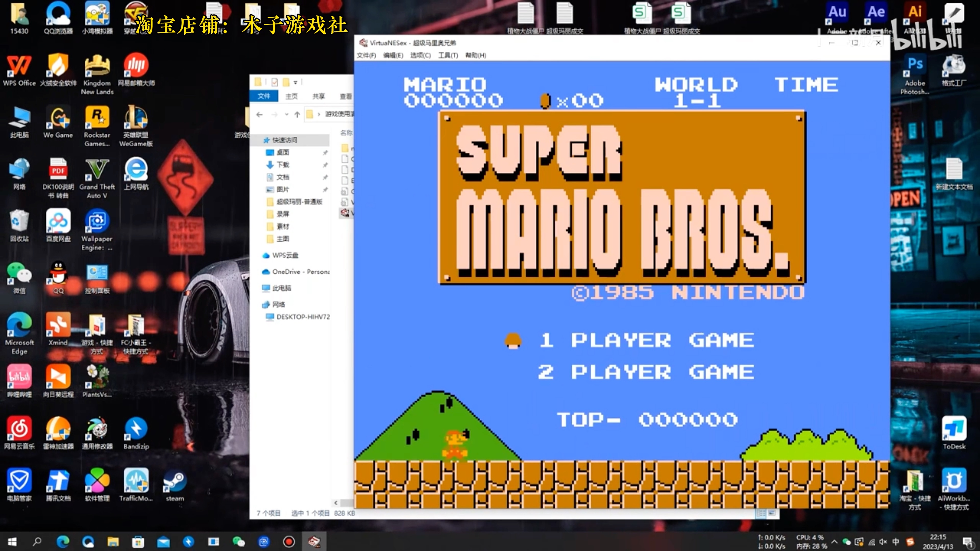
Task: Open the 编辑(E) menu in VirtuaNESex
Action: click(x=393, y=55)
